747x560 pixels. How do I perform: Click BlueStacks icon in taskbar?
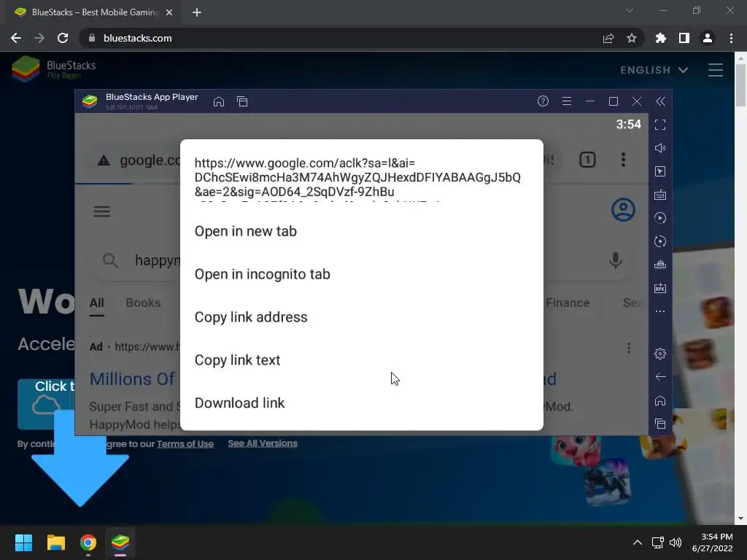pyautogui.click(x=120, y=542)
